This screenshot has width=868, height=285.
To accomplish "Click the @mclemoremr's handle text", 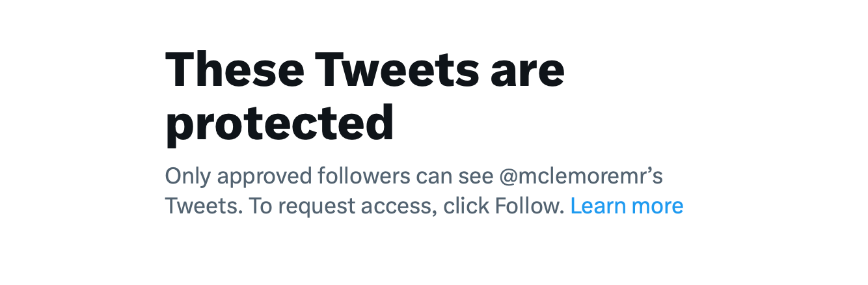I will coord(580,176).
